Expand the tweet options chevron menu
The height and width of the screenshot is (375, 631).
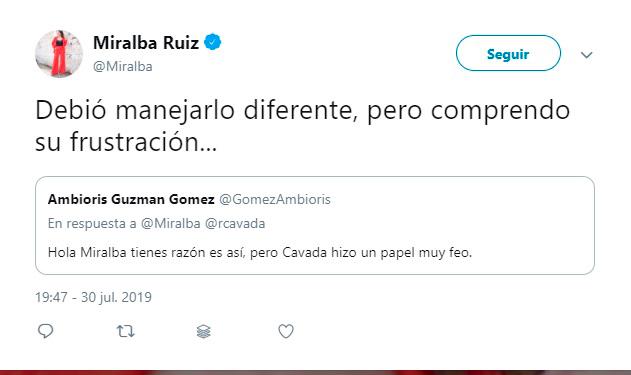pos(587,55)
